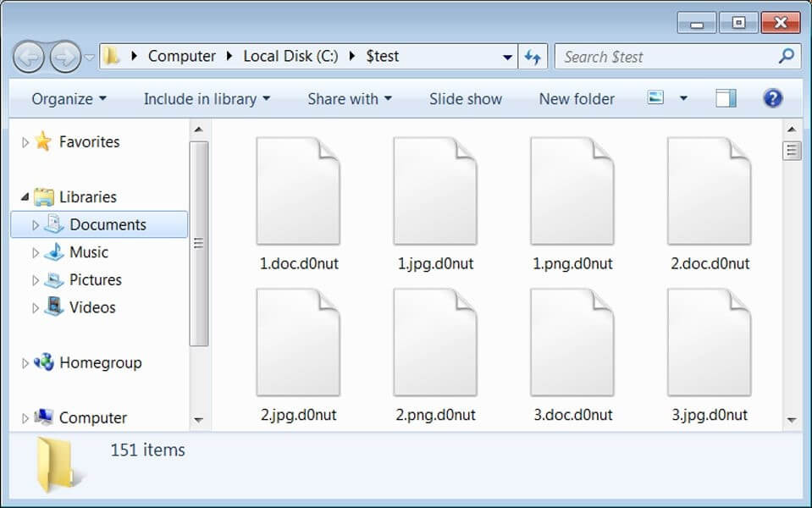Open the Share with menu

pos(350,99)
